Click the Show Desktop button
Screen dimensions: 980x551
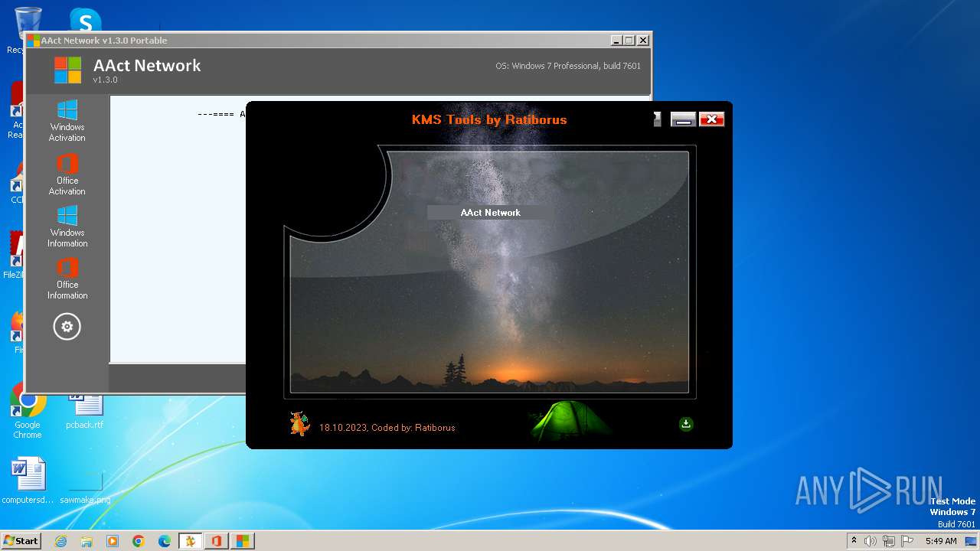(972, 541)
